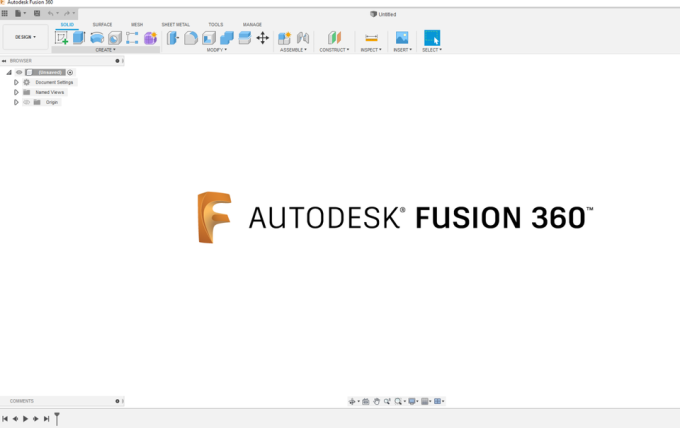
Task: Toggle visibility of the unsaved component
Action: (18, 72)
